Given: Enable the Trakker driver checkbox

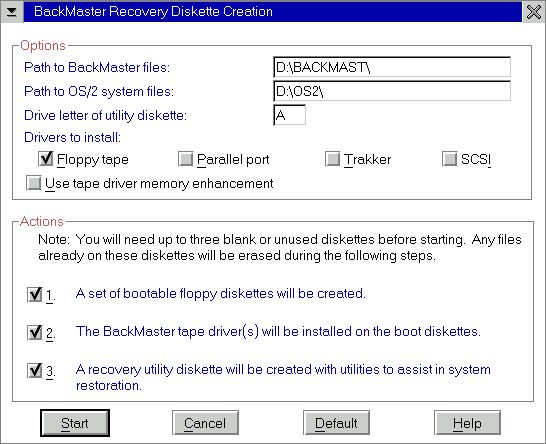Looking at the screenshot, I should coord(333,159).
